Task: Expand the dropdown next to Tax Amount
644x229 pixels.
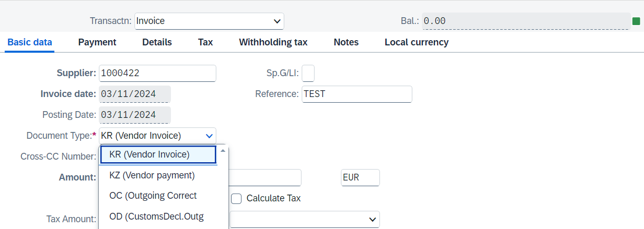Action: click(x=372, y=219)
